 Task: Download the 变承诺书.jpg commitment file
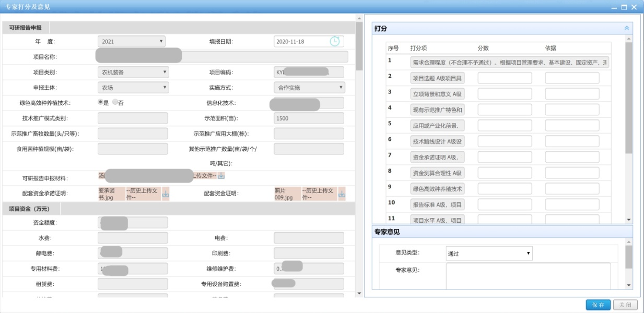(166, 194)
